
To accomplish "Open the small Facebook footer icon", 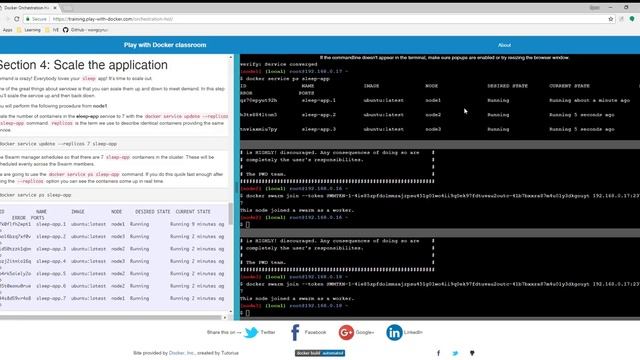I will click(438, 353).
